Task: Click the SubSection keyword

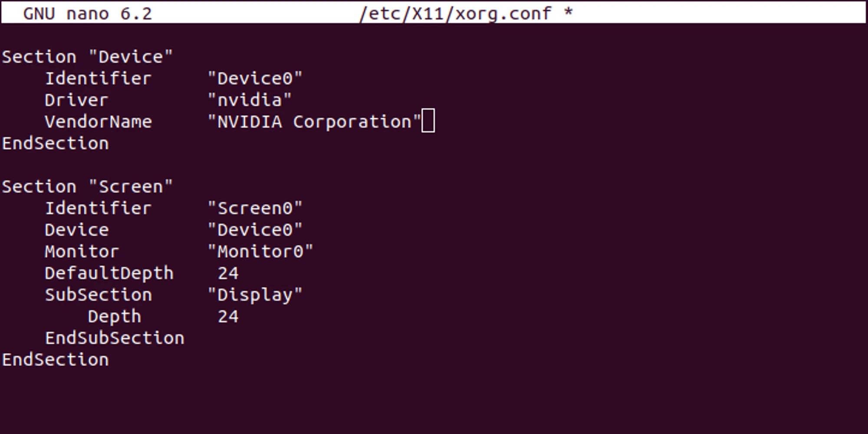Action: (x=99, y=295)
